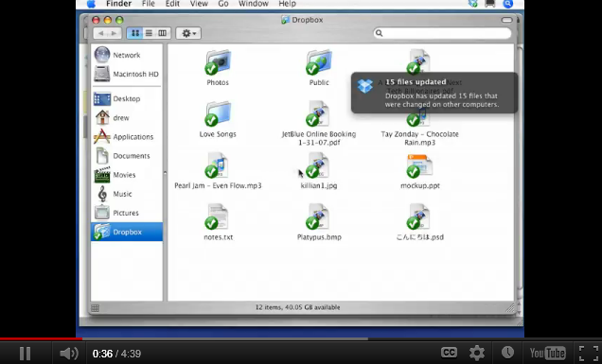Image resolution: width=602 pixels, height=364 pixels.
Task: Open YouTube video settings gear
Action: (477, 353)
